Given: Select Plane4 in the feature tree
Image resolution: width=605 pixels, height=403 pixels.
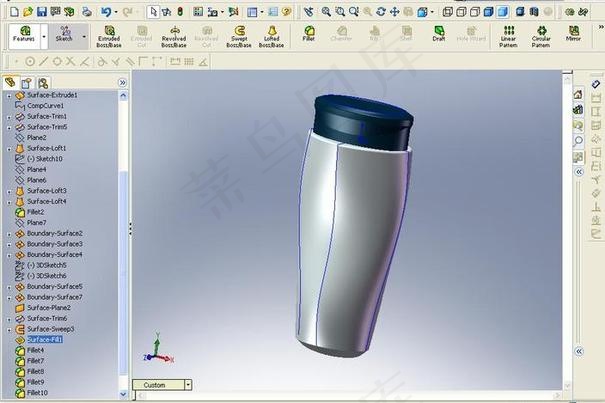Looking at the screenshot, I should pos(37,169).
